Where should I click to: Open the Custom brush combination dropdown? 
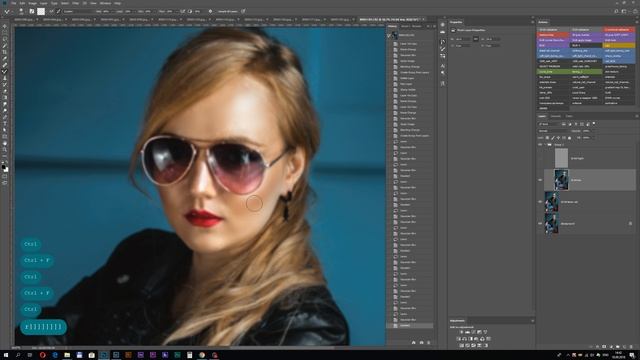[x=80, y=11]
